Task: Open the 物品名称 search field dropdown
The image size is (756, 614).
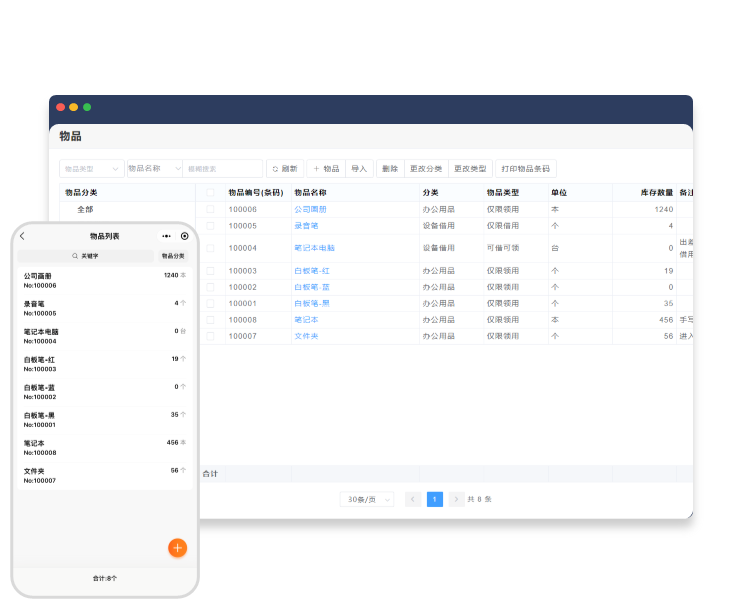Action: pyautogui.click(x=155, y=168)
